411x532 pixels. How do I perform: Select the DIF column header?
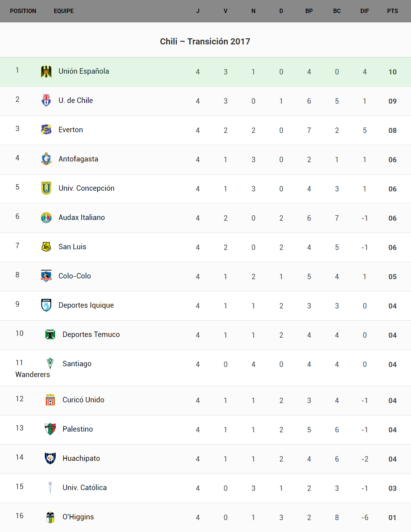[364, 11]
